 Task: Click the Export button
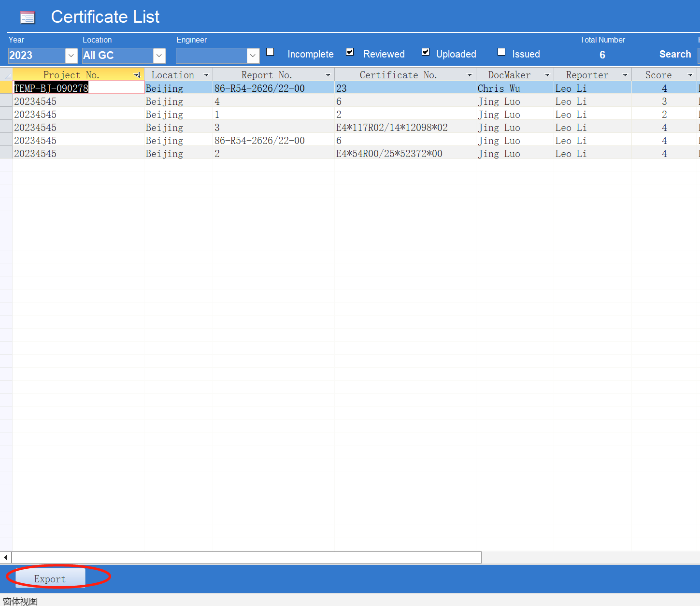point(50,578)
